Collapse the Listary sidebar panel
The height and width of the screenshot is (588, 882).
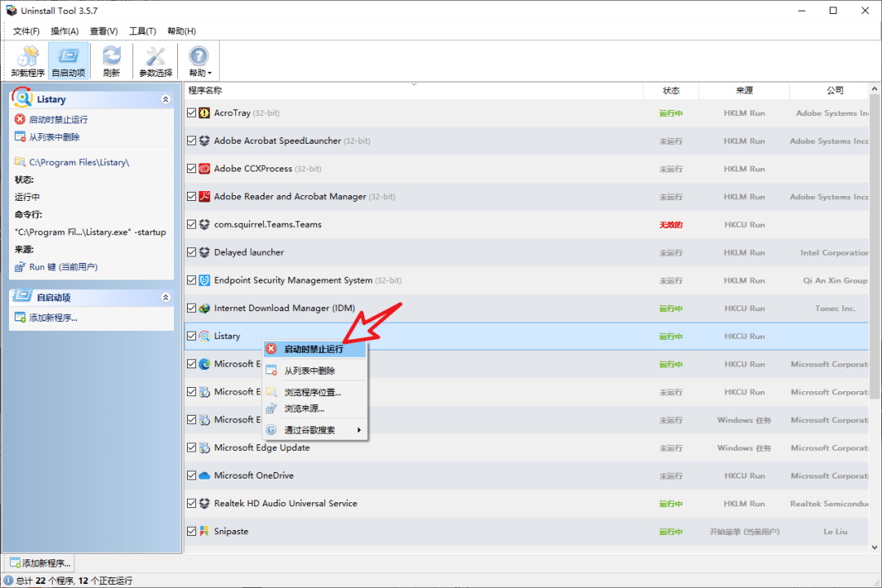165,99
